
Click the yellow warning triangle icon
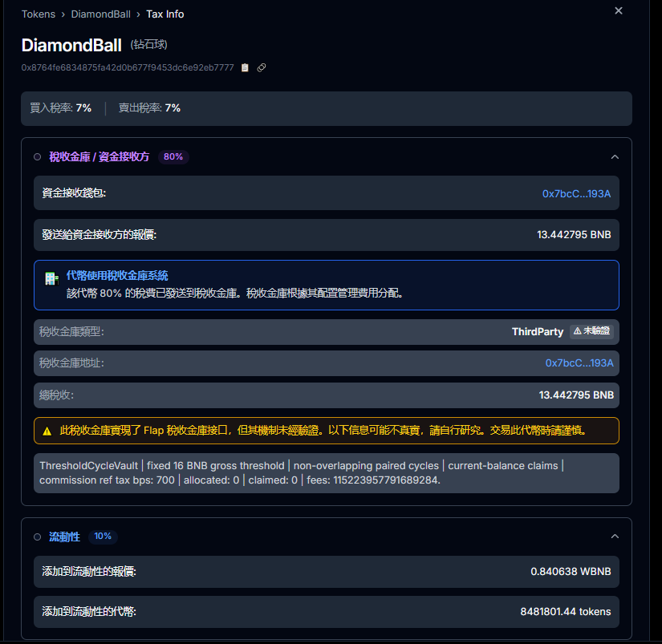(47, 431)
